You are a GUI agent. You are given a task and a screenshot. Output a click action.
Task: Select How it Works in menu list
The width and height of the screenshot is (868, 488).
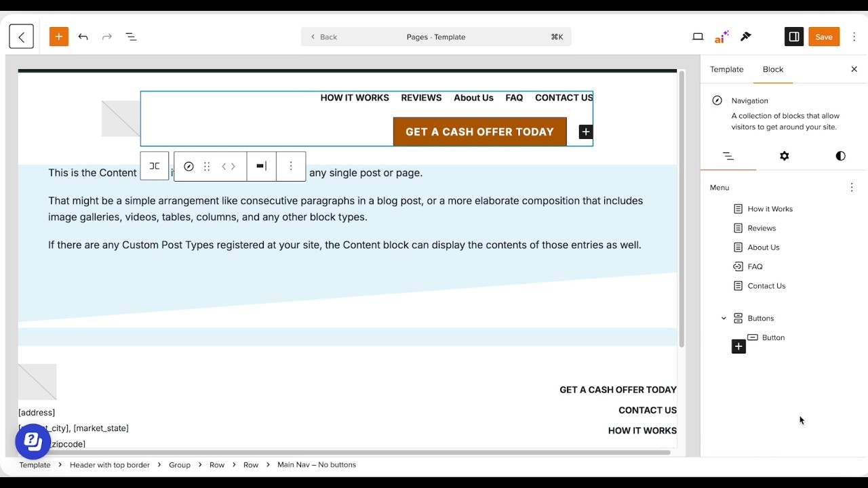770,209
